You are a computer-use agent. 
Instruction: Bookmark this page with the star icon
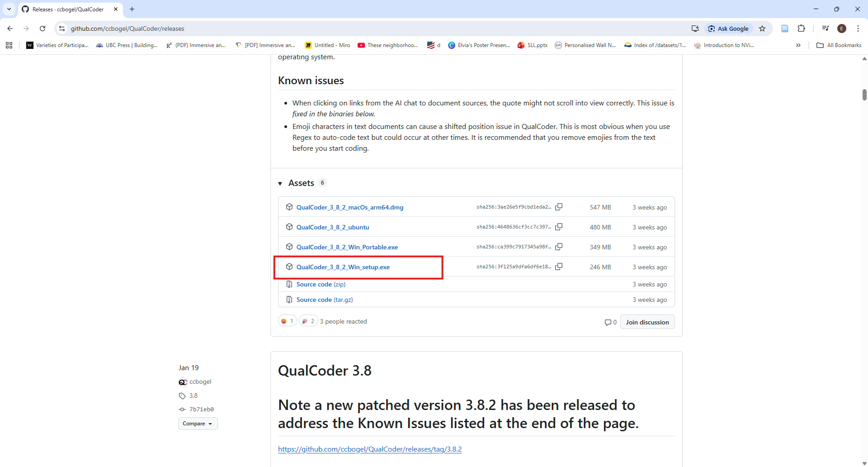pos(762,29)
